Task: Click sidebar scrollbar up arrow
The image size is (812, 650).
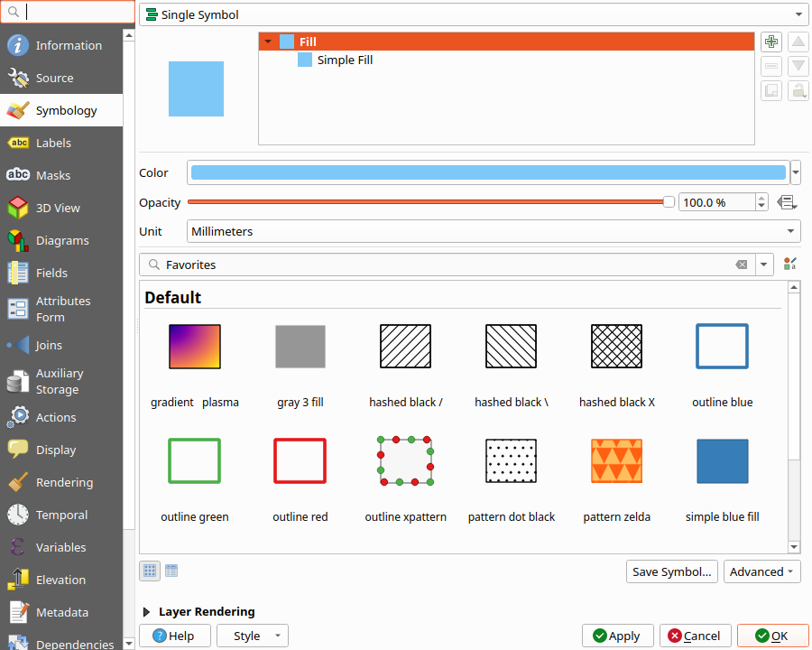Action: click(x=129, y=34)
